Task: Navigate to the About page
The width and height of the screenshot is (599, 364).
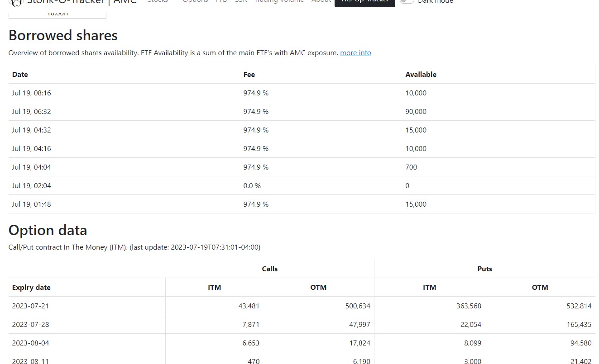Action: coord(321,1)
